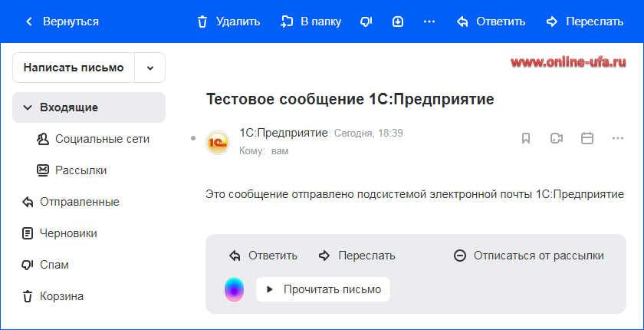Open the Спам folder
This screenshot has width=644, height=330.
44,265
